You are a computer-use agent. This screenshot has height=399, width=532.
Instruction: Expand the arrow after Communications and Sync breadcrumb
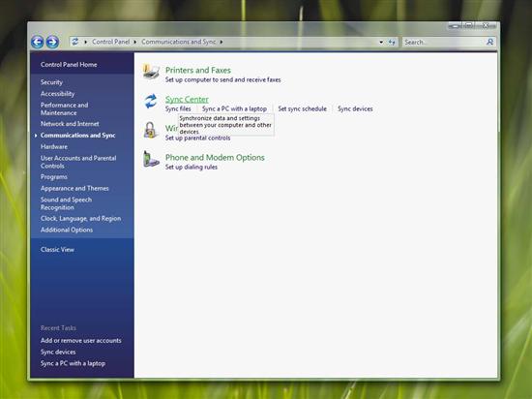click(222, 42)
